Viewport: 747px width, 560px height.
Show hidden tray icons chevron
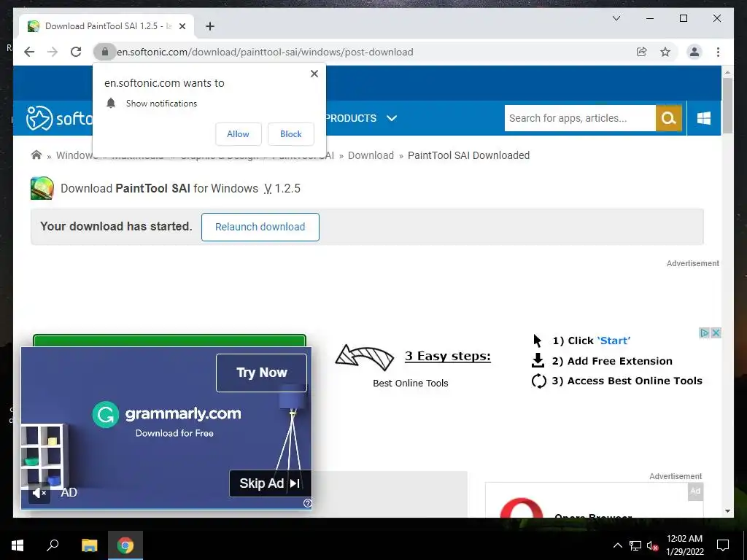[617, 545]
